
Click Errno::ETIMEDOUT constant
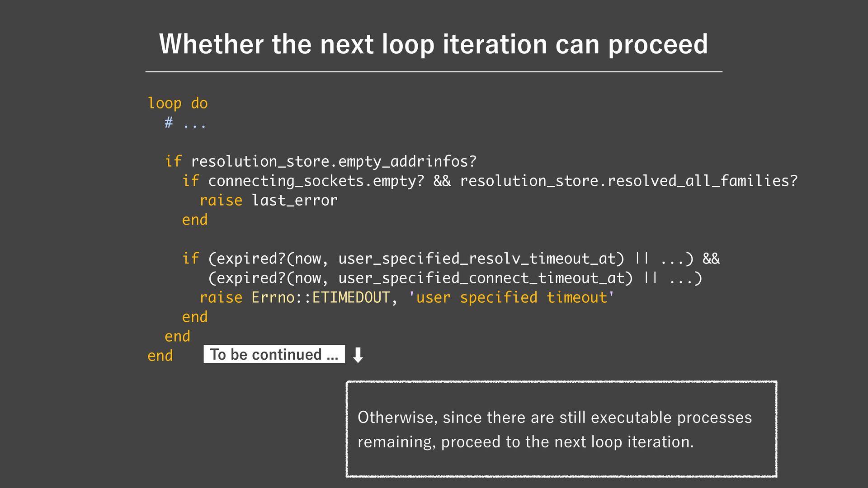click(x=320, y=297)
